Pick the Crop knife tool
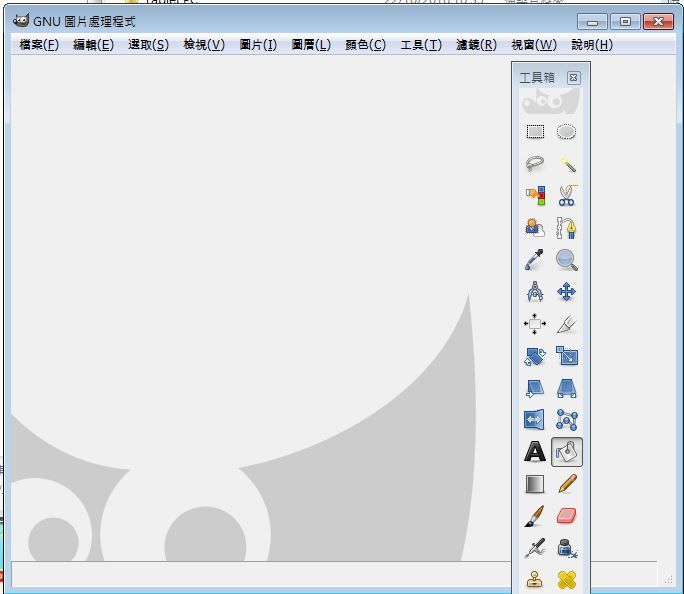684x594 pixels. 566,324
